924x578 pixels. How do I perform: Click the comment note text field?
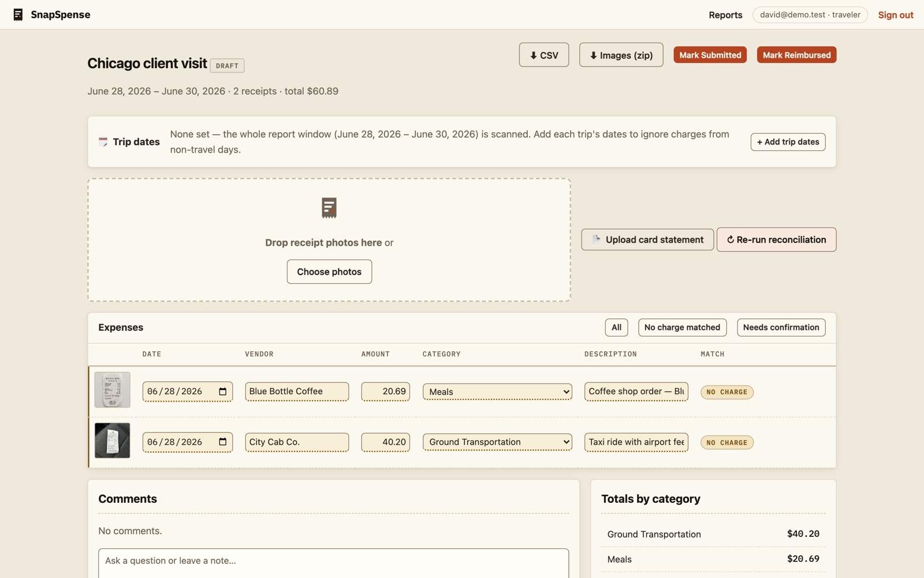[333, 564]
